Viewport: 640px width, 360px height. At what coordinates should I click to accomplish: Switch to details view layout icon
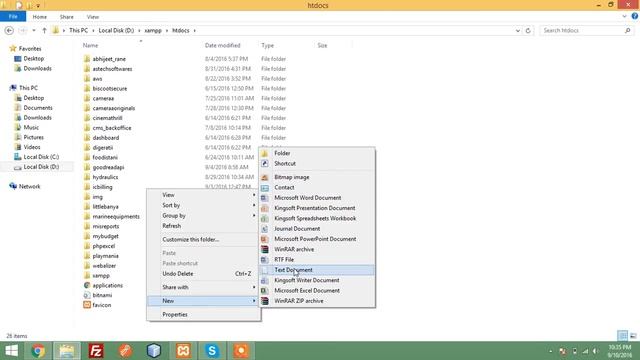(622, 336)
